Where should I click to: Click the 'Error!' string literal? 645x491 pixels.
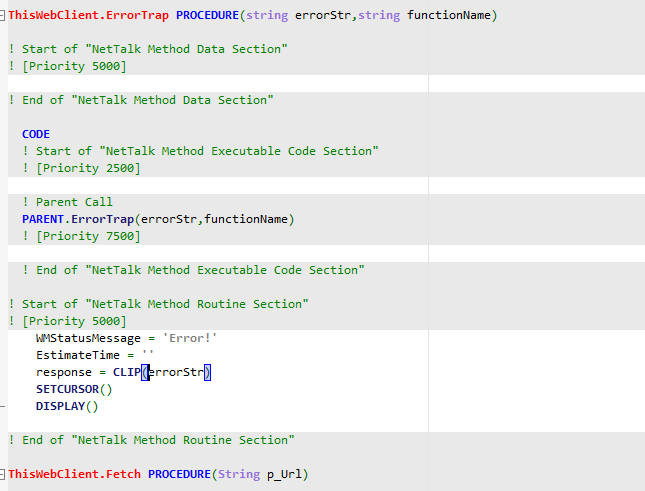[189, 338]
